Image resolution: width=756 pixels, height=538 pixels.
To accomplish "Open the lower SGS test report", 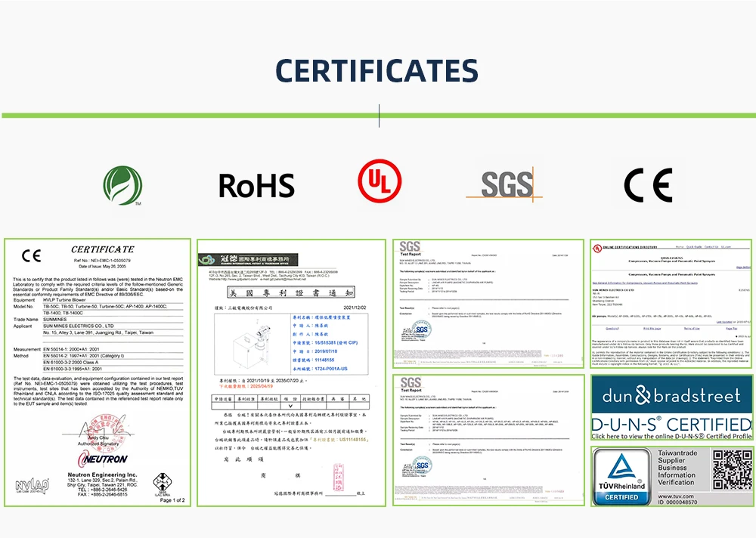I will 488,440.
